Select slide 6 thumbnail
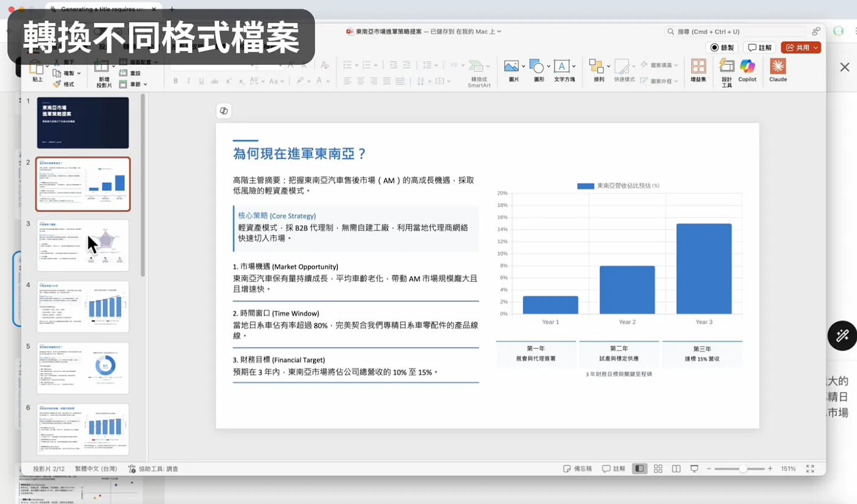 83,429
